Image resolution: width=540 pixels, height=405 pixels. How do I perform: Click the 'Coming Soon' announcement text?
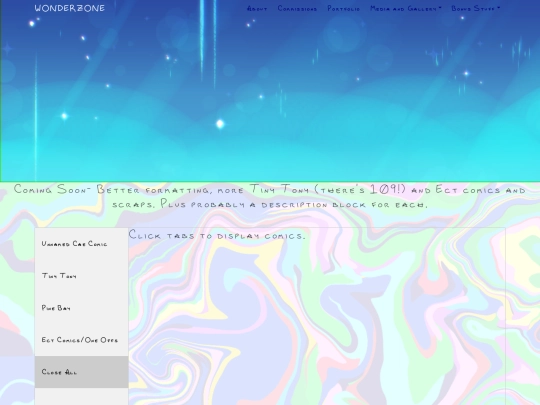[270, 197]
